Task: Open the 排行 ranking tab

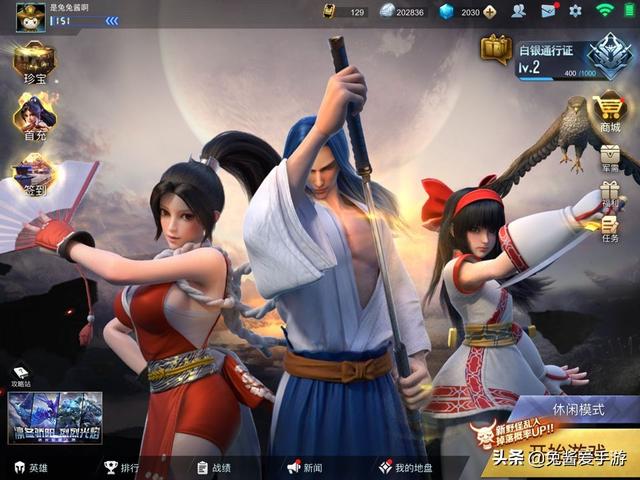Action: 122,468
